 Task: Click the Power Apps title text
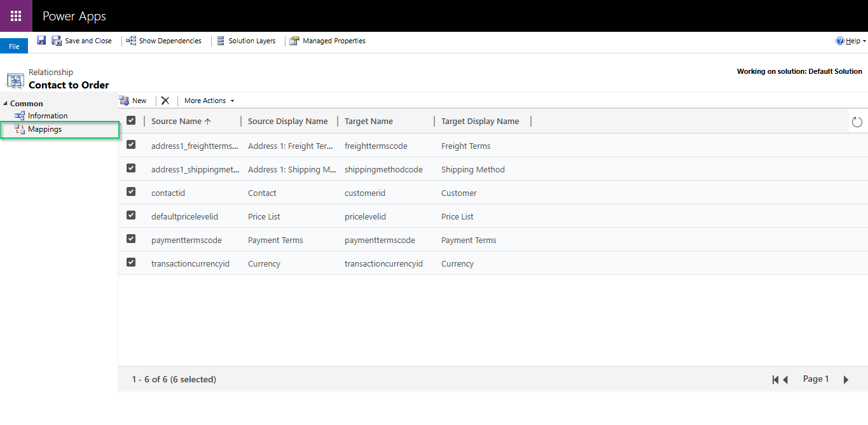point(74,17)
